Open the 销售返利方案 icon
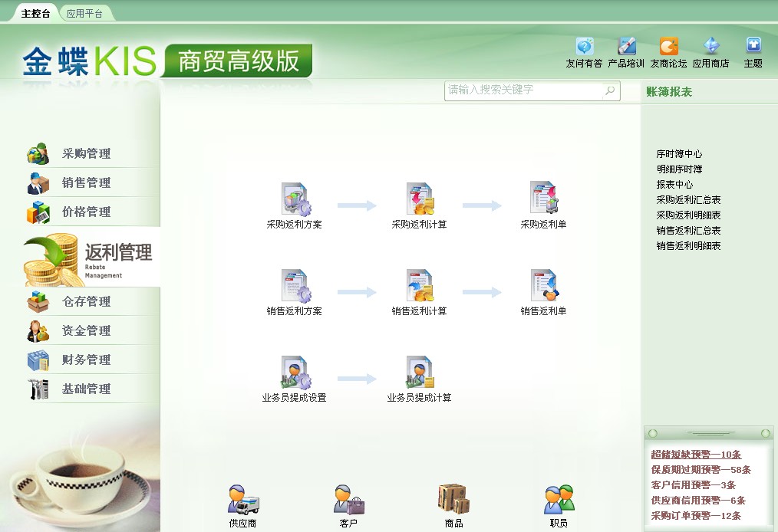The height and width of the screenshot is (532, 778). point(295,286)
